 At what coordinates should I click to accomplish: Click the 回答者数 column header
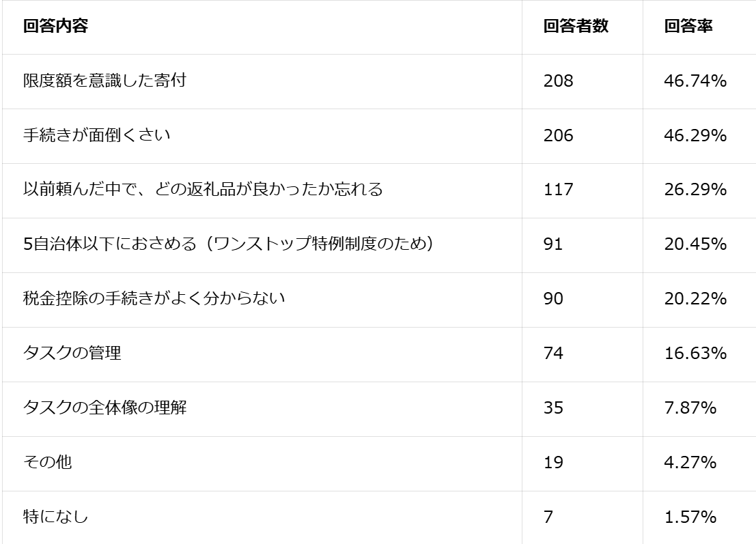coord(576,27)
